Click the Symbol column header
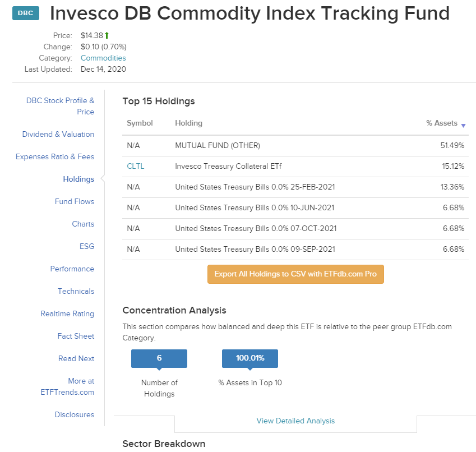The height and width of the screenshot is (452, 476). coord(140,123)
